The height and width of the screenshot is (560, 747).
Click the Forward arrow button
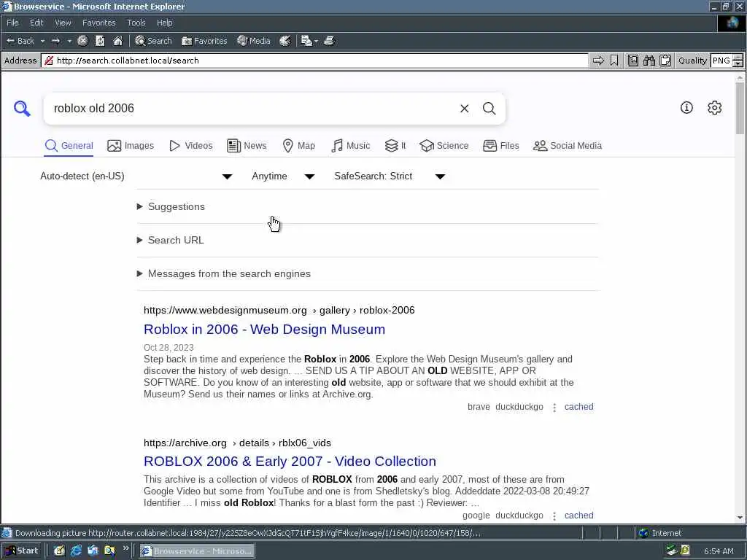(x=55, y=41)
